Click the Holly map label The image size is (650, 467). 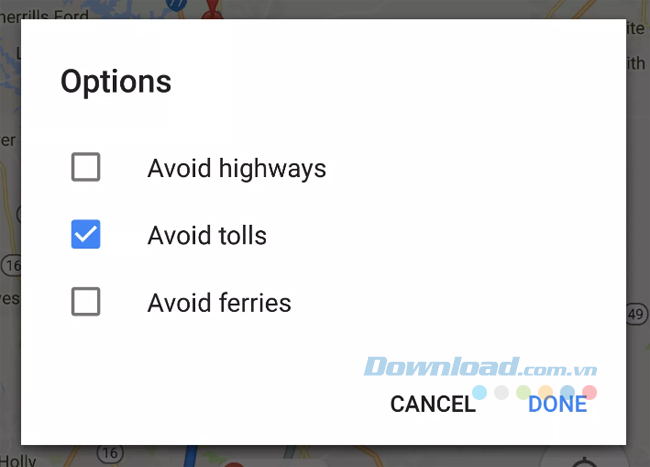pos(18,461)
